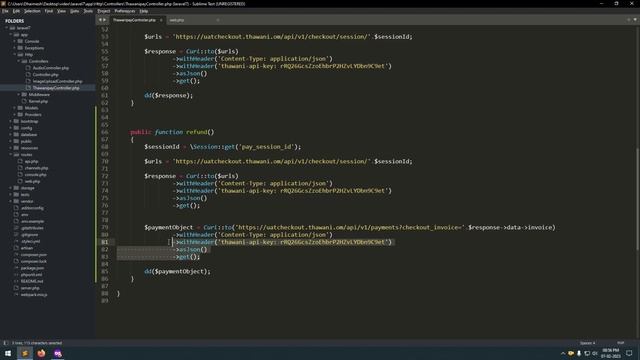640x360 pixels.
Task: Select the ThawanipayController.php tab
Action: (134, 20)
